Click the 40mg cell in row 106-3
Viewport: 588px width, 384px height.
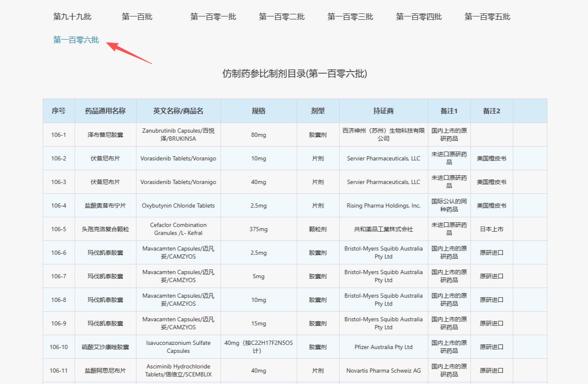pyautogui.click(x=259, y=182)
